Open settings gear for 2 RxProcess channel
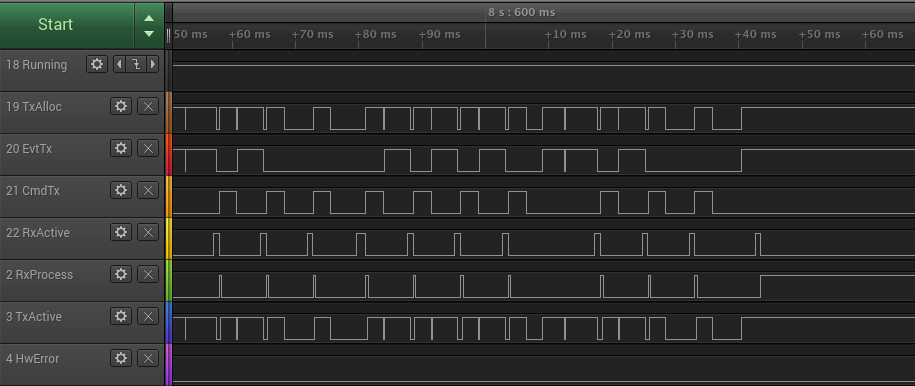The image size is (915, 386). tap(121, 274)
